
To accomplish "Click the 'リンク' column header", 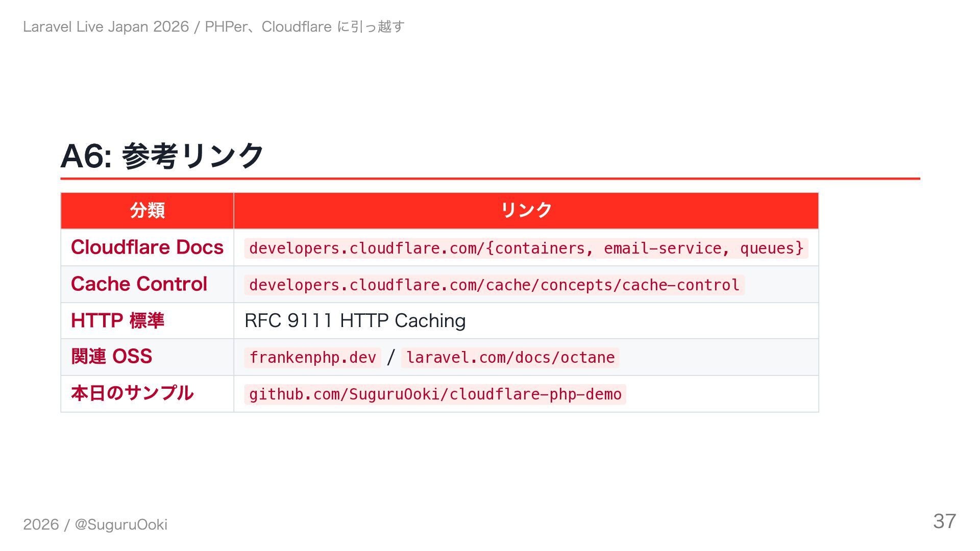I will tap(526, 210).
